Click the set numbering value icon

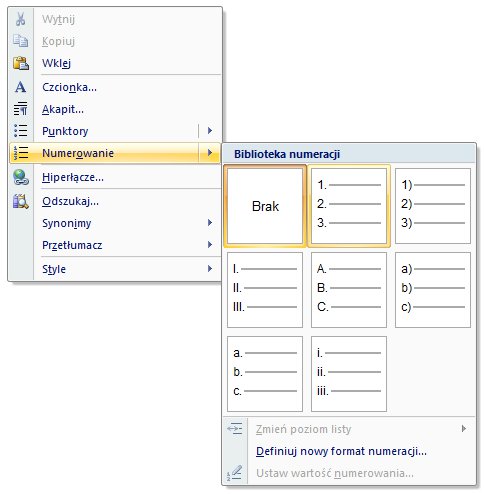pos(235,473)
